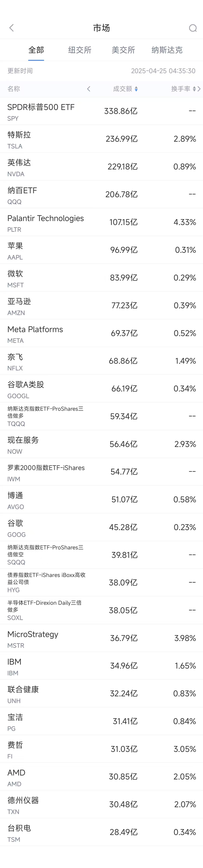
Task: Select the Meta Platforms row
Action: pos(101,333)
